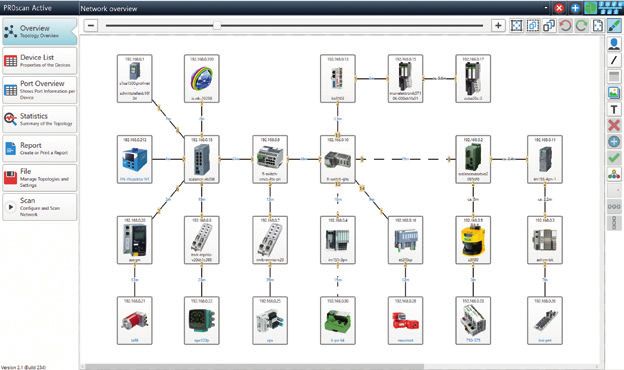The width and height of the screenshot is (624, 370).
Task: Select the scalance switch node
Action: click(202, 160)
